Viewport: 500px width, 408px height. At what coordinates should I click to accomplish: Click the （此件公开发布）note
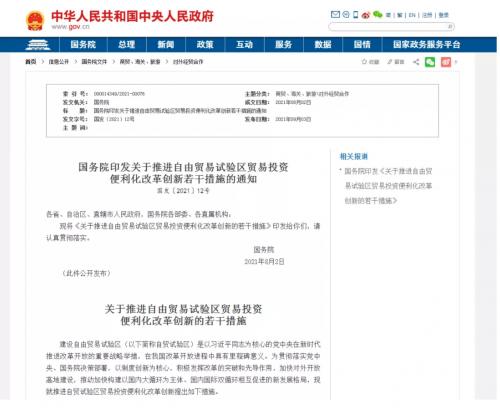pos(86,273)
